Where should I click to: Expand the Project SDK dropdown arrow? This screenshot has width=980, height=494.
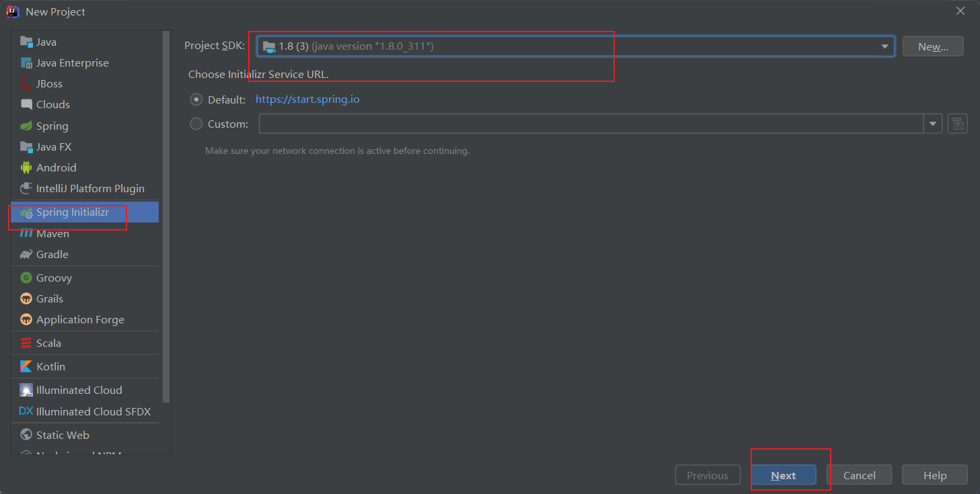pyautogui.click(x=884, y=46)
